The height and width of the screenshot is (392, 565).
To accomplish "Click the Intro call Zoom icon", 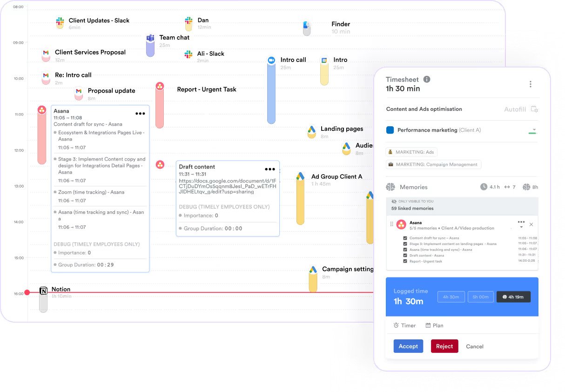I will click(271, 60).
